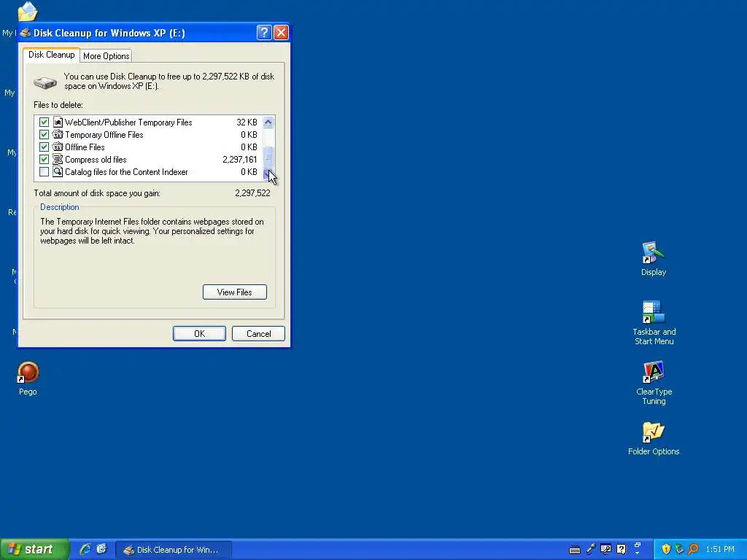Image resolution: width=747 pixels, height=560 pixels.
Task: Click the 1:51 PM clock
Action: click(720, 550)
